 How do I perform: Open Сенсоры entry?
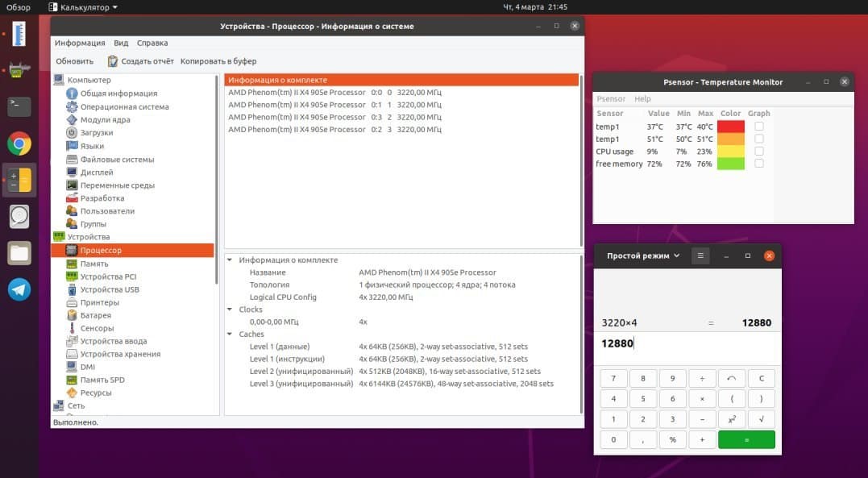(x=97, y=328)
